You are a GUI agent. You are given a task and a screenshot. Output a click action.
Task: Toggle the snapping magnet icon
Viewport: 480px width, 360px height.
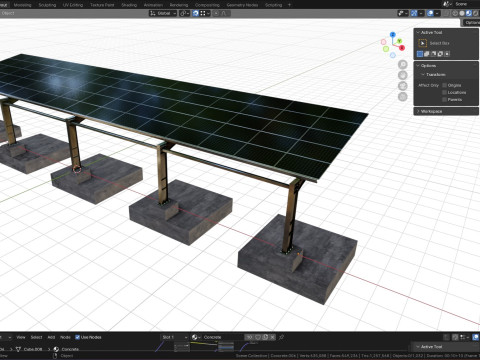(196, 13)
